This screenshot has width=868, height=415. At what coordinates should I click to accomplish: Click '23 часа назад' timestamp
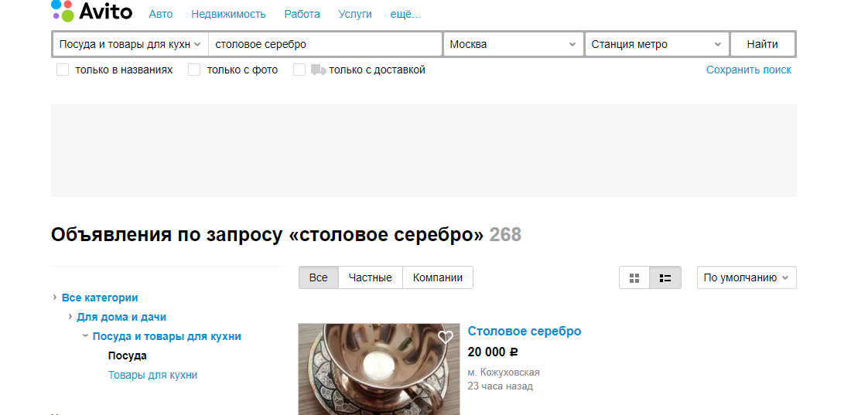(x=501, y=386)
